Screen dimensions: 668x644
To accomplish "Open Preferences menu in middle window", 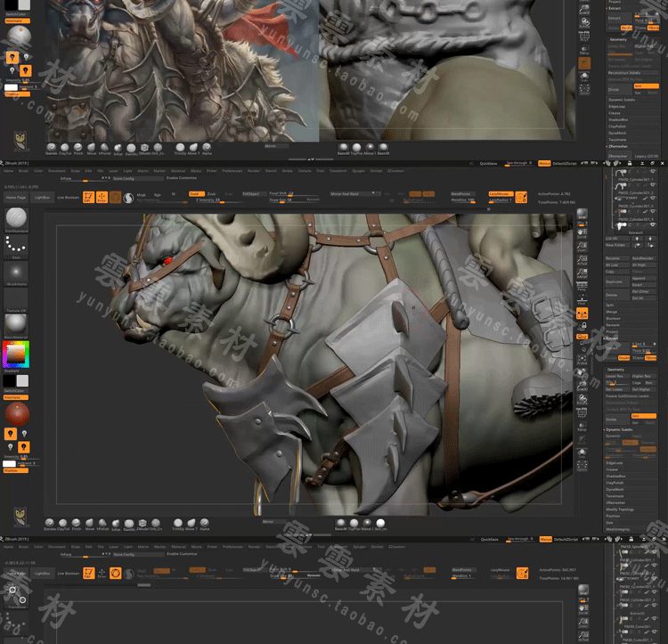I will coord(232,171).
